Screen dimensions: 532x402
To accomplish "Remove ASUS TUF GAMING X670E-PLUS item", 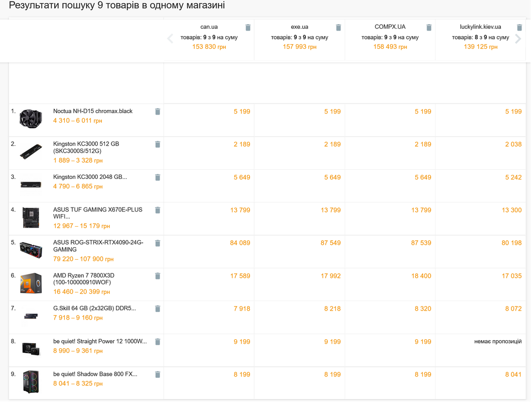I will tap(158, 211).
